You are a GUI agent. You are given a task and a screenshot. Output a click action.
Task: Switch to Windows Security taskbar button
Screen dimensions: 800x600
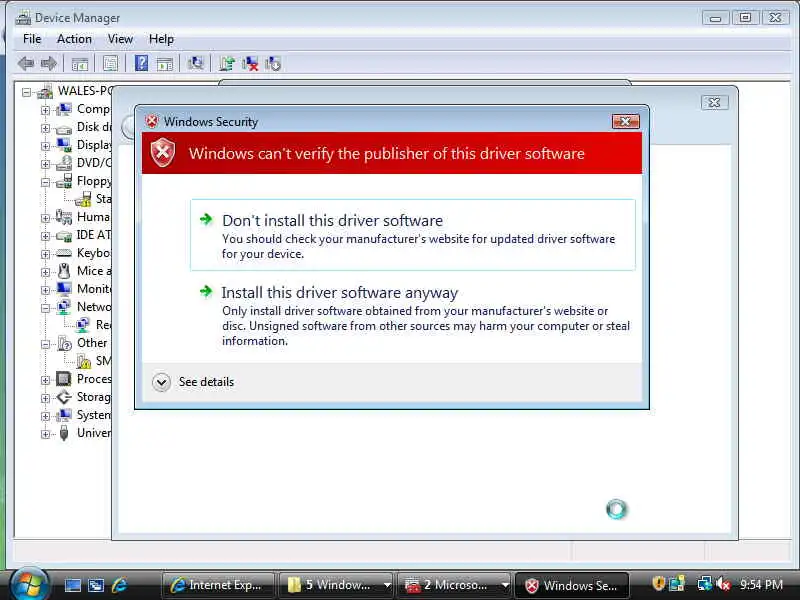pyautogui.click(x=572, y=585)
